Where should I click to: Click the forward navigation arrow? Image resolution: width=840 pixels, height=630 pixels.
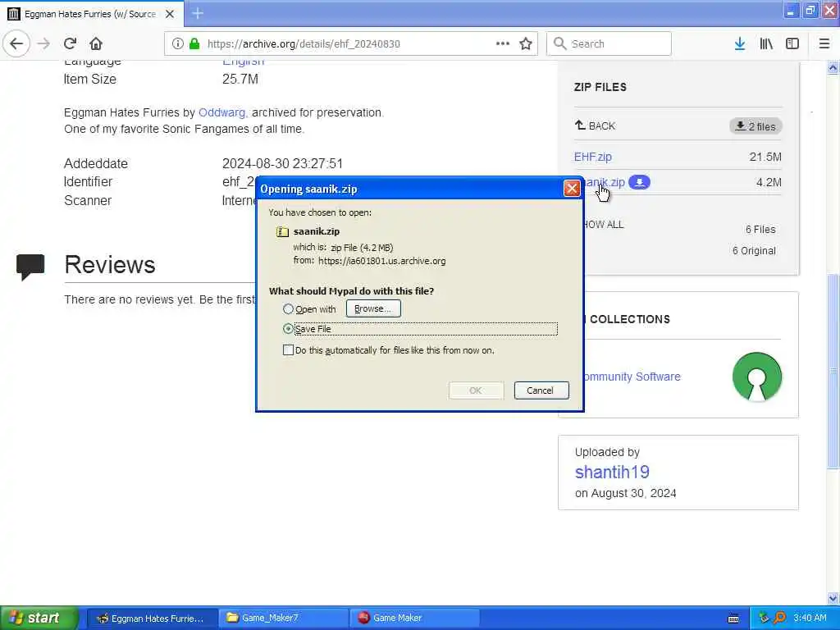44,43
